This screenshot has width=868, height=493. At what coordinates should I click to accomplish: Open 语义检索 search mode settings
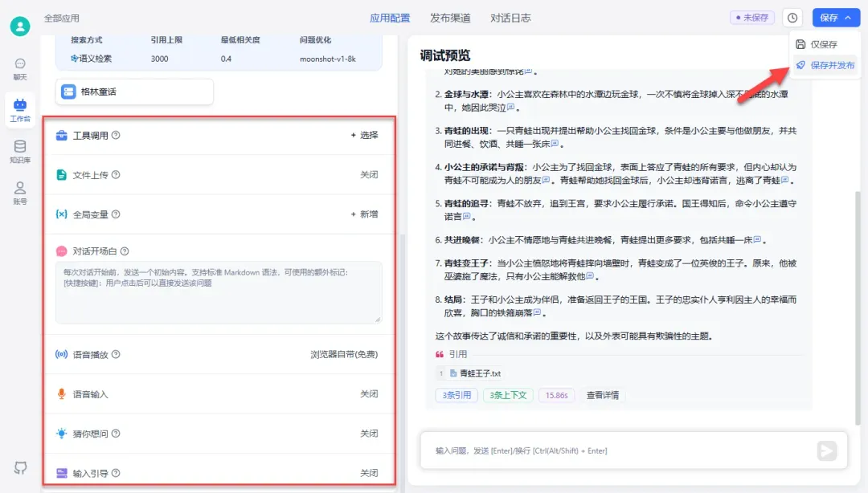coord(92,59)
